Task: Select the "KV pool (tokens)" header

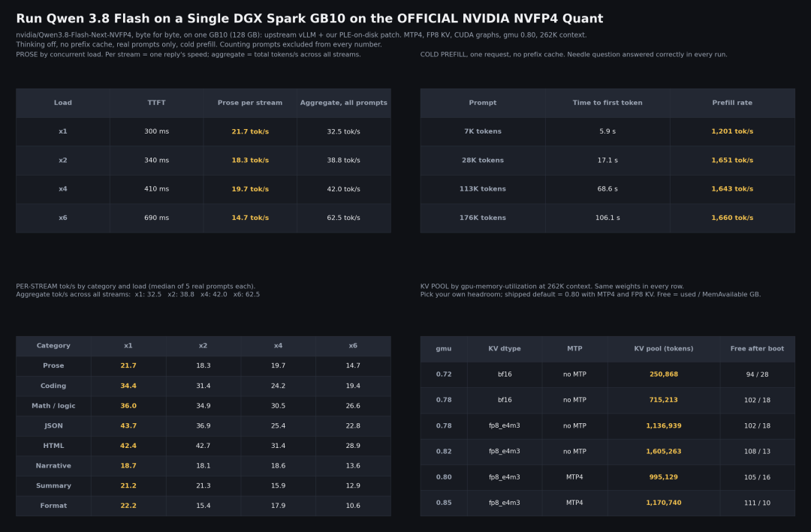Action: [x=664, y=349]
